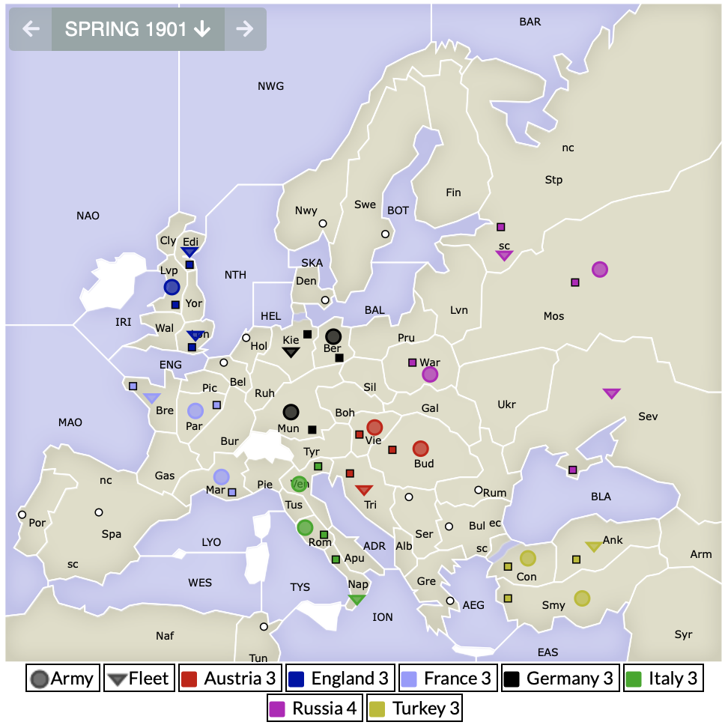This screenshot has width=728, height=725.
Task: Click the Greece supply center dot
Action: [450, 601]
